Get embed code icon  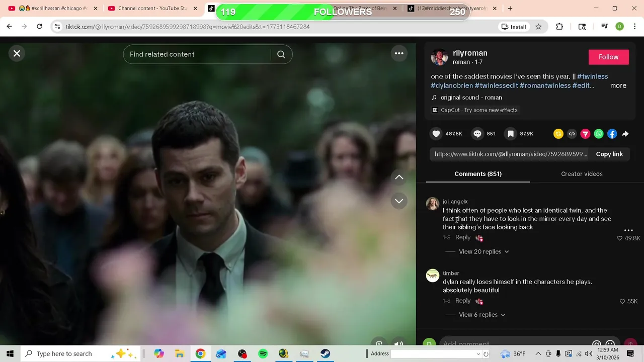(572, 134)
